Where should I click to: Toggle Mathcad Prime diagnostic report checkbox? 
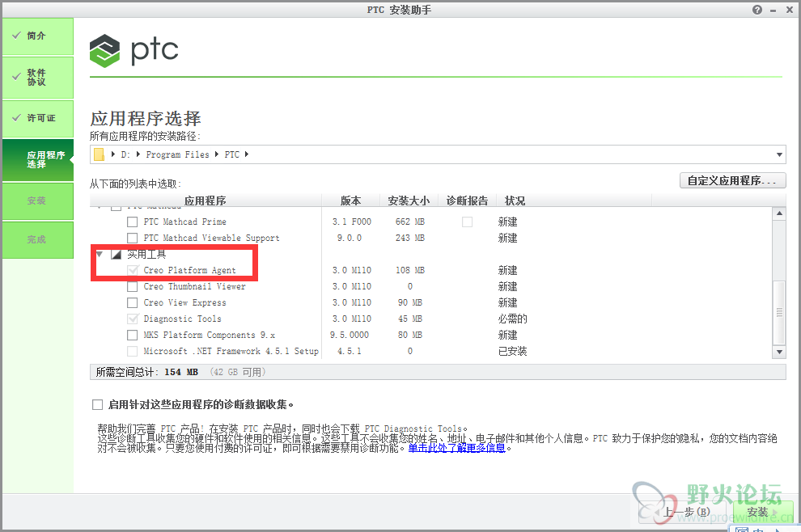point(467,222)
